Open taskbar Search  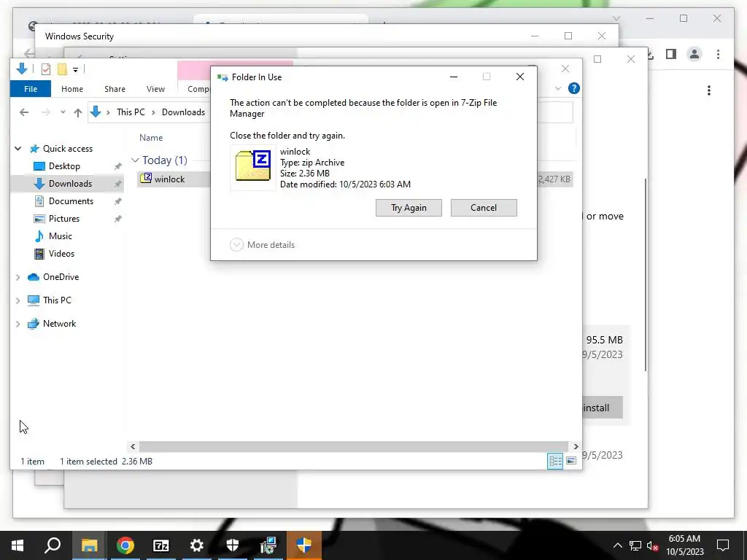[53, 545]
